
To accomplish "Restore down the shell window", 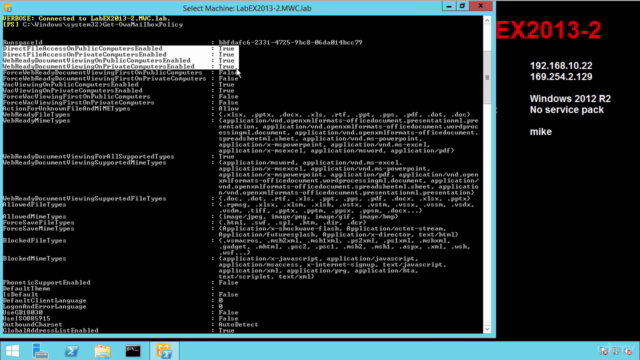I will [462, 6].
